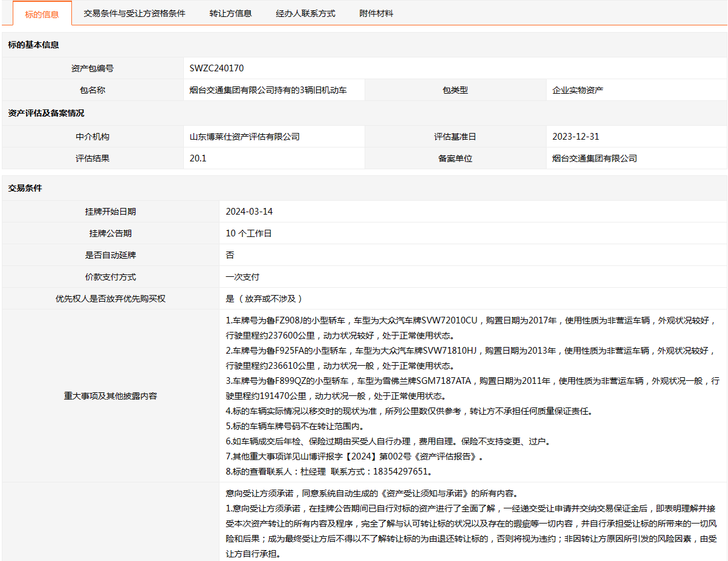The height and width of the screenshot is (561, 728).
Task: Click the 10 个工作日 announcement period value
Action: (249, 233)
